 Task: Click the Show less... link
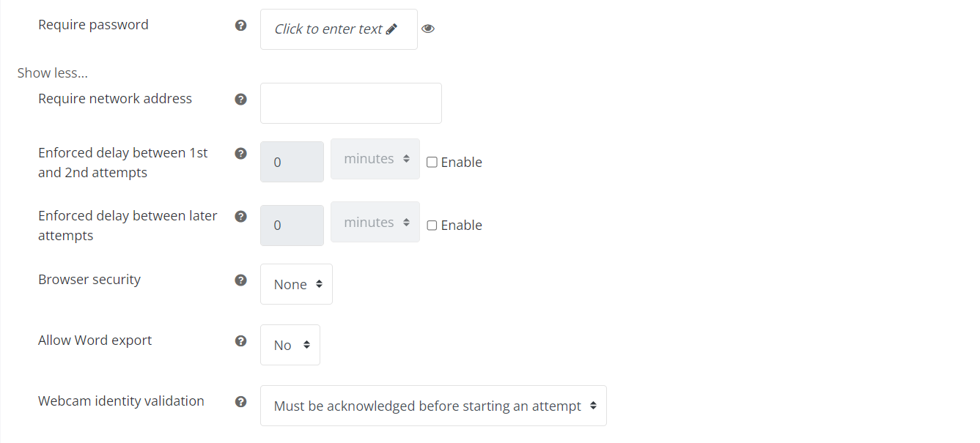click(x=53, y=73)
